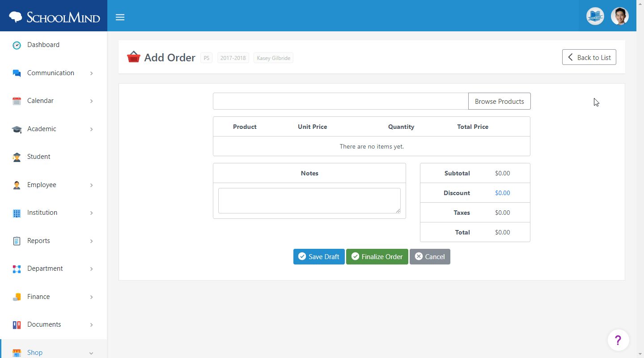Select the Communication sidebar icon
Screen dimensions: 644x358
click(x=17, y=72)
